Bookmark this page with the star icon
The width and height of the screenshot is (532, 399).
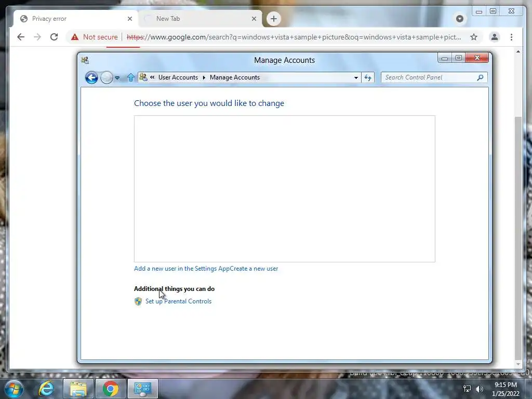click(474, 37)
